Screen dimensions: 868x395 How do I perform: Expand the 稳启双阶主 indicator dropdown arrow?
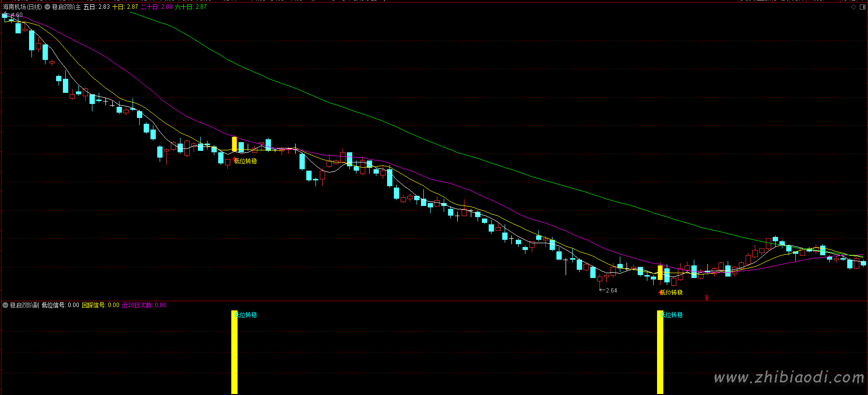pos(47,7)
